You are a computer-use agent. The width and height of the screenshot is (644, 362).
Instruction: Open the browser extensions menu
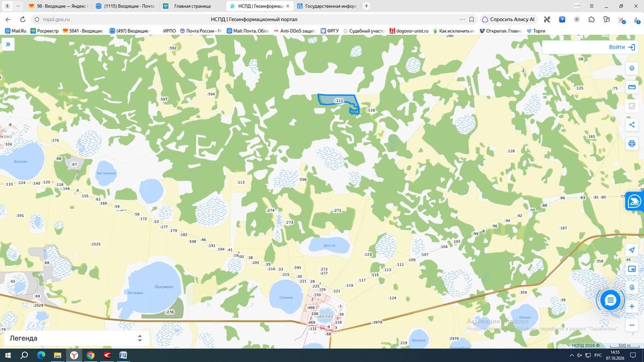(x=591, y=19)
